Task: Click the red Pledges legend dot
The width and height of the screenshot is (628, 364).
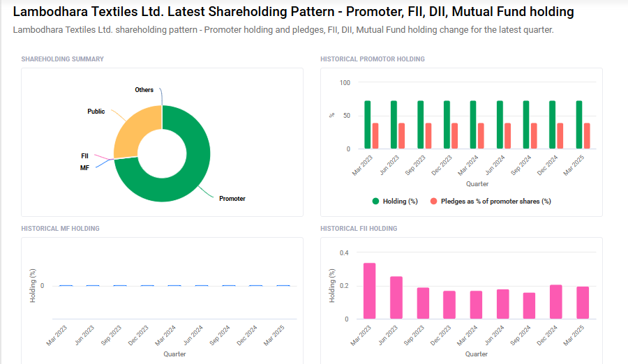Action: coord(433,202)
